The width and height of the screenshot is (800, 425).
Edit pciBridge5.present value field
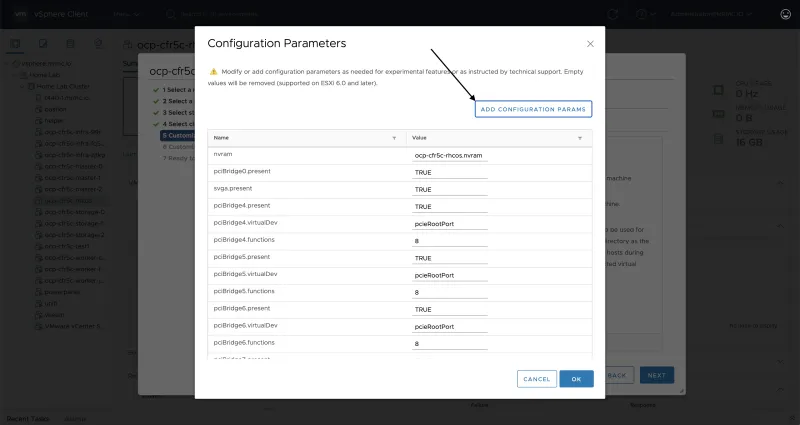pos(449,258)
